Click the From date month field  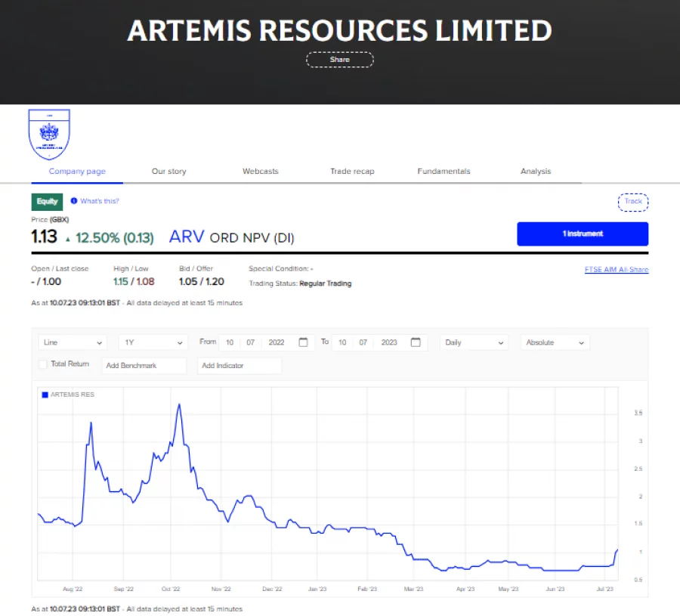pos(251,342)
